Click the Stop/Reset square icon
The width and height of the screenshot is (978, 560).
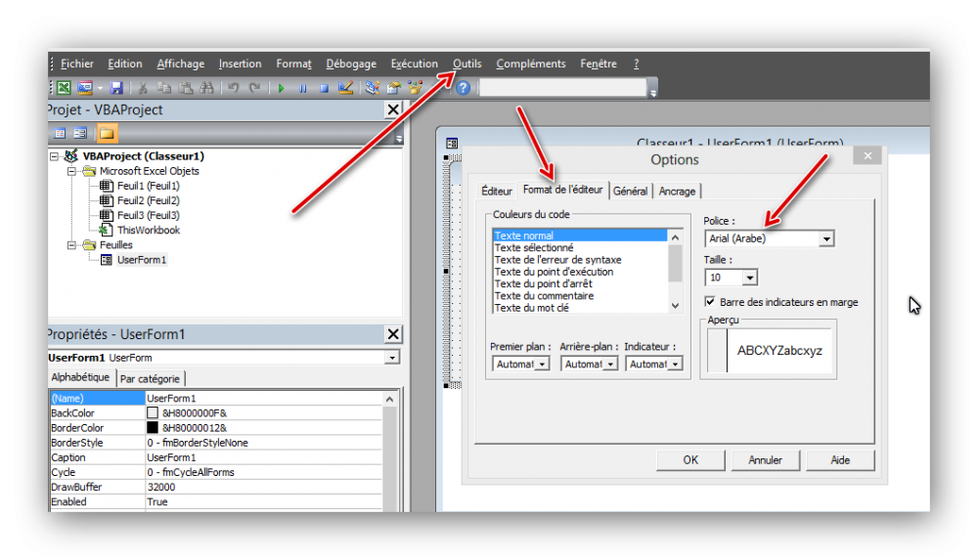coord(323,88)
